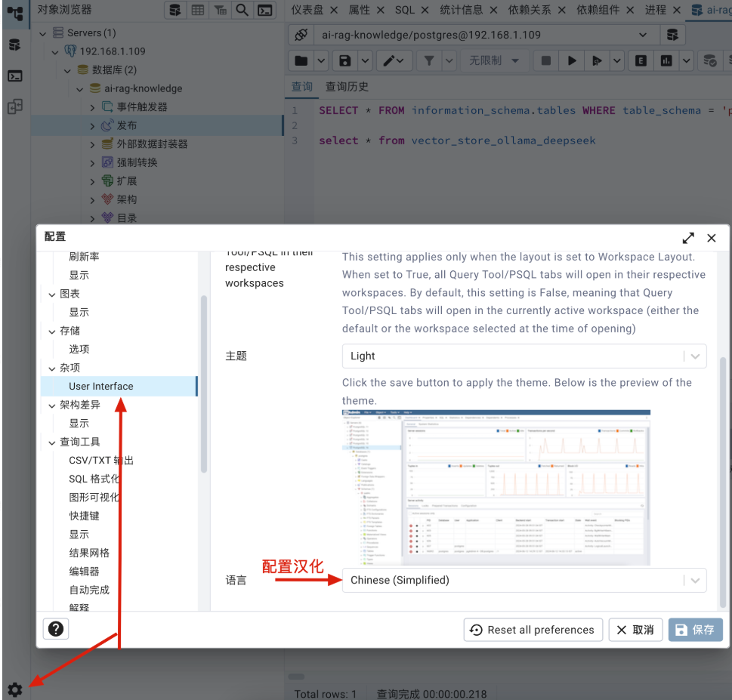Open the execute options dropdown arrow
Viewport: 732px width, 700px height.
[x=617, y=60]
